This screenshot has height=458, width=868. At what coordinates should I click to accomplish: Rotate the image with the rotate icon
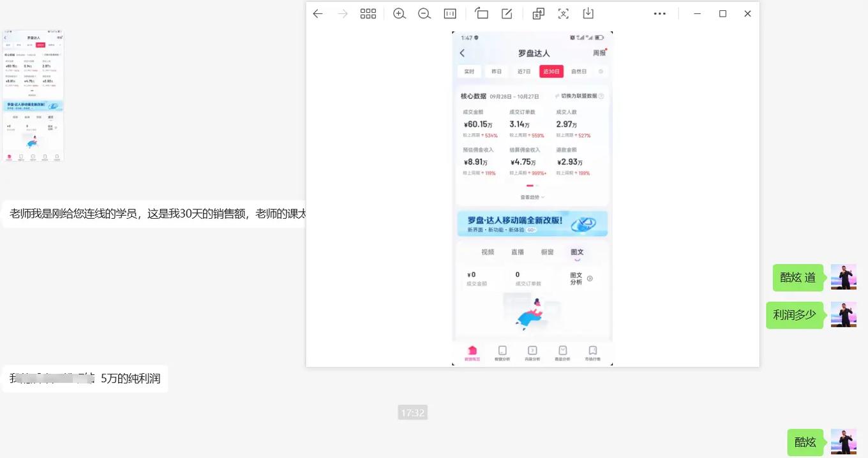481,13
